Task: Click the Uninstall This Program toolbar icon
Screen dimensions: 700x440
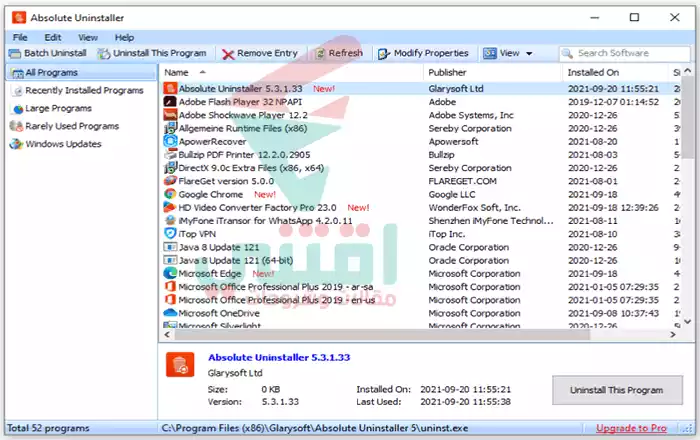Action: point(104,54)
